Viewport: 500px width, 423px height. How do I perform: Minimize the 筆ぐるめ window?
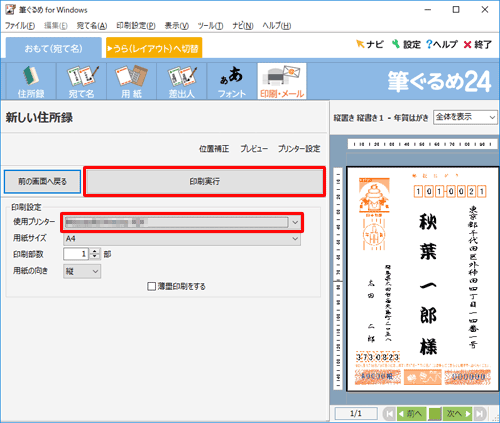428,10
